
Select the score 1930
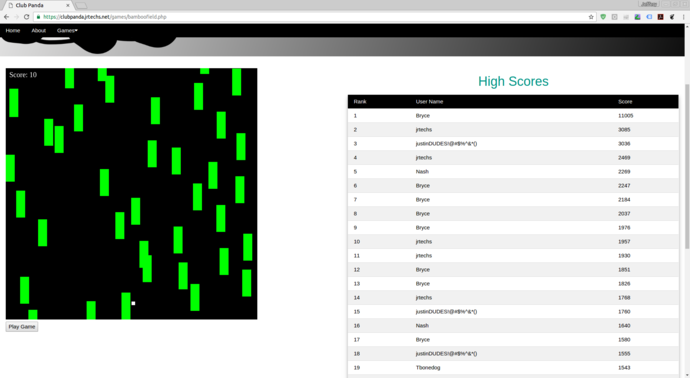(x=624, y=256)
